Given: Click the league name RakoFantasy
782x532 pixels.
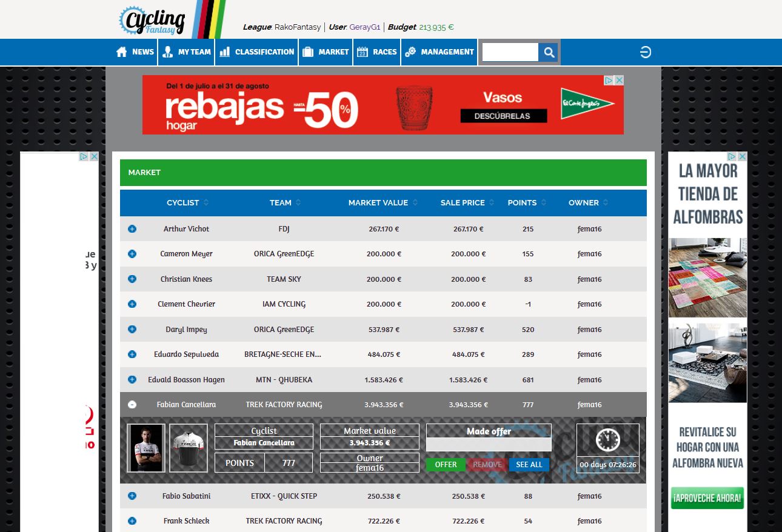Looking at the screenshot, I should click(298, 27).
